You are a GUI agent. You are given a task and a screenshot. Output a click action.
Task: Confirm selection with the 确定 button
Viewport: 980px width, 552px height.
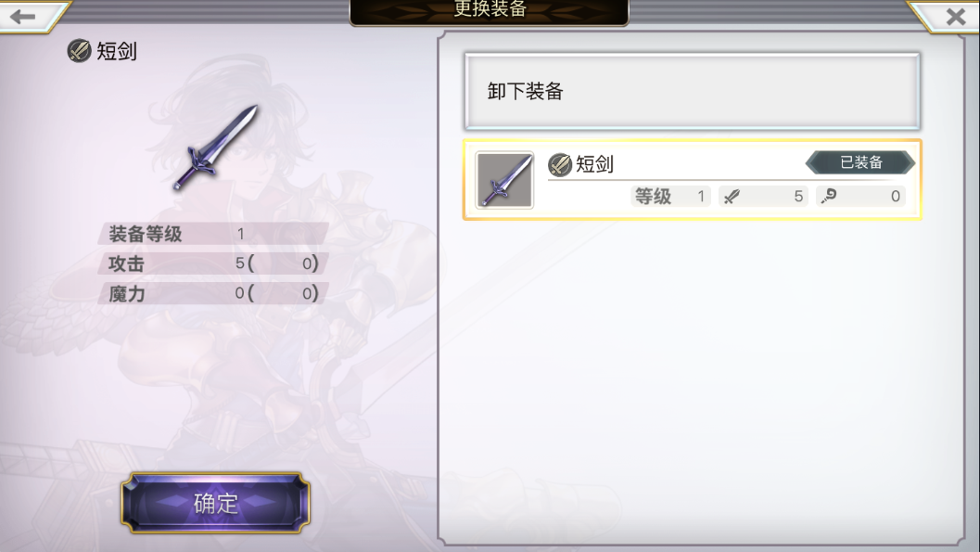click(216, 503)
